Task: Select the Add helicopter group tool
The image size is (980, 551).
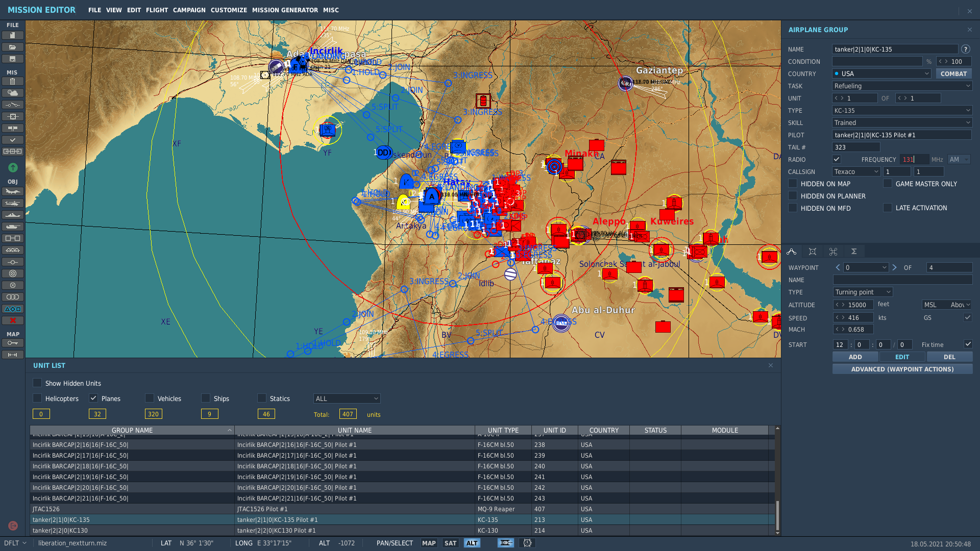Action: coord(13,203)
